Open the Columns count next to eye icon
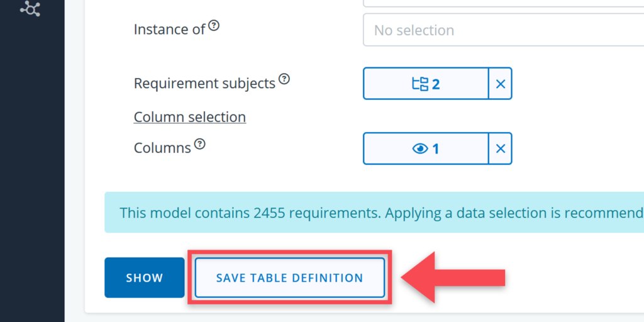The image size is (644, 322). click(436, 148)
